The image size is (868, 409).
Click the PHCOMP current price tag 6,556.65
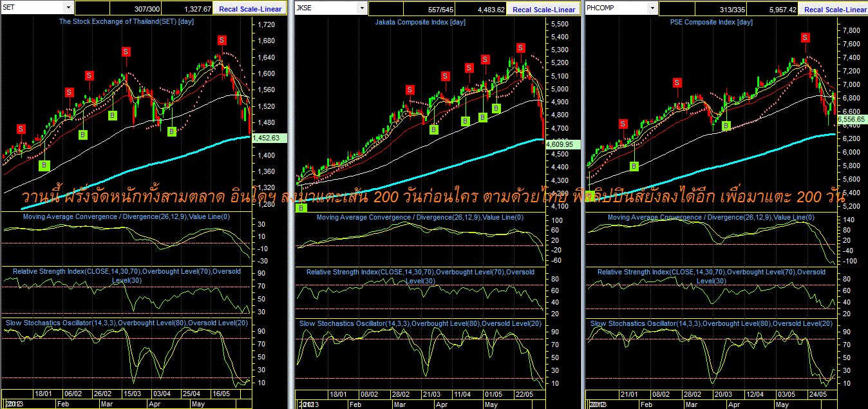click(852, 120)
